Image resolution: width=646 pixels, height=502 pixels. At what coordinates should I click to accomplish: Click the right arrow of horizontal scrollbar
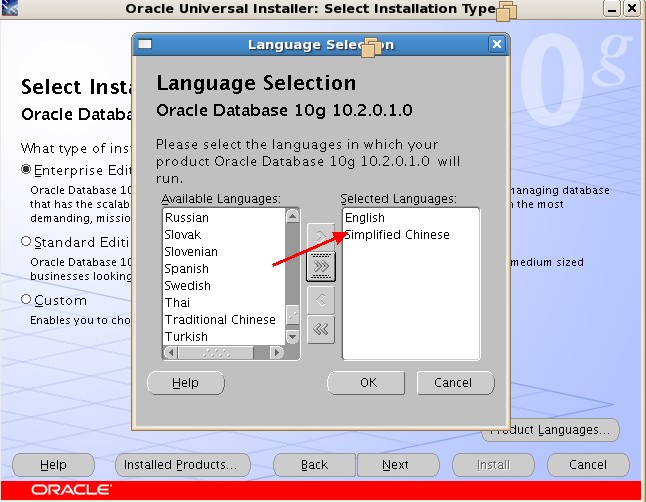point(276,352)
